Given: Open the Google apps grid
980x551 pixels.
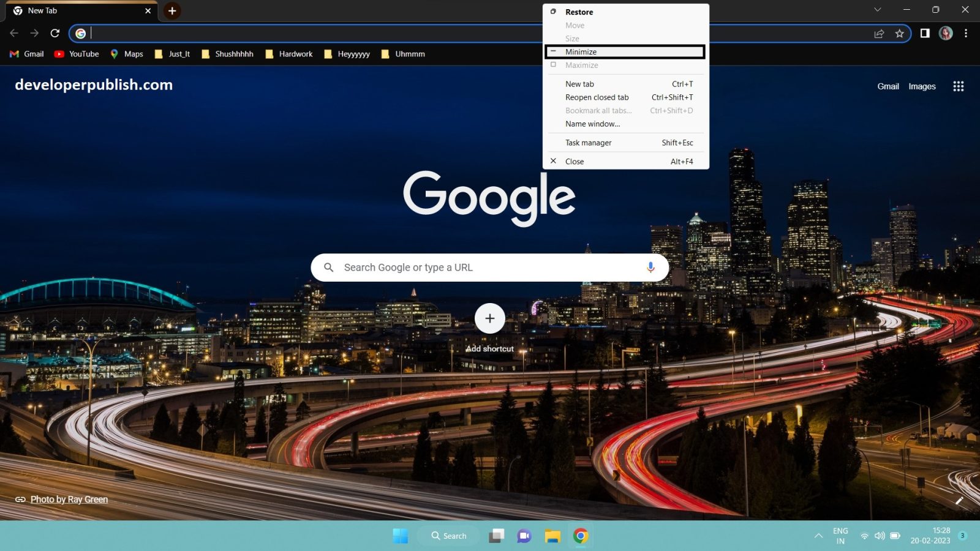Looking at the screenshot, I should click(958, 86).
